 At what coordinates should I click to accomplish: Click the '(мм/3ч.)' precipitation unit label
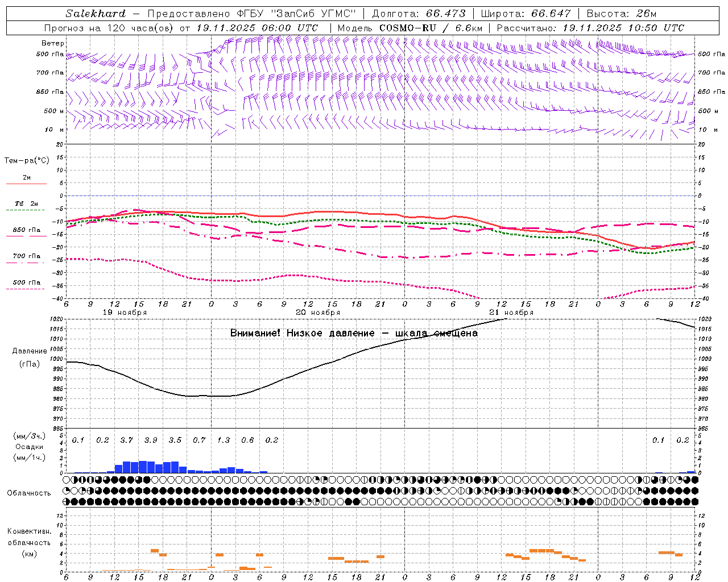pos(30,436)
